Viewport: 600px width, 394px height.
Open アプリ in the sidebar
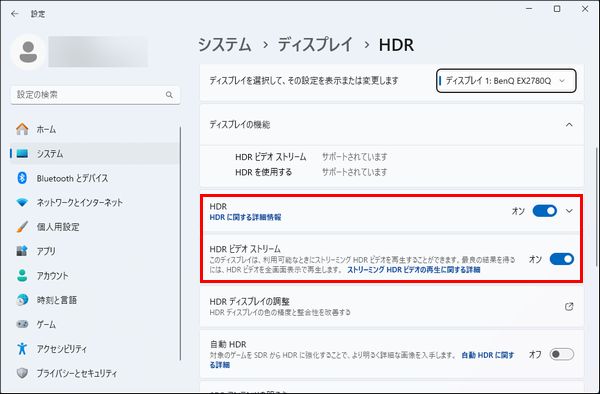point(95,251)
